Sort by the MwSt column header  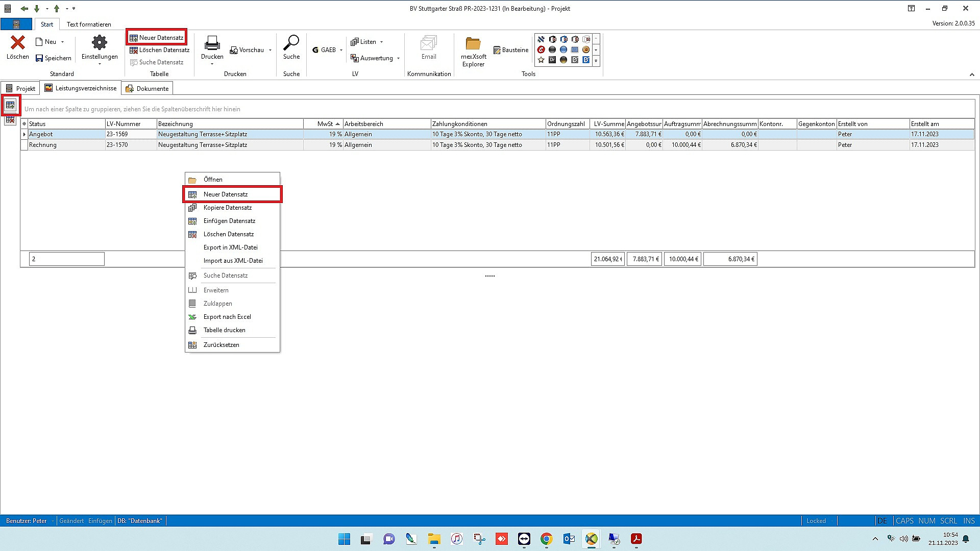point(323,124)
